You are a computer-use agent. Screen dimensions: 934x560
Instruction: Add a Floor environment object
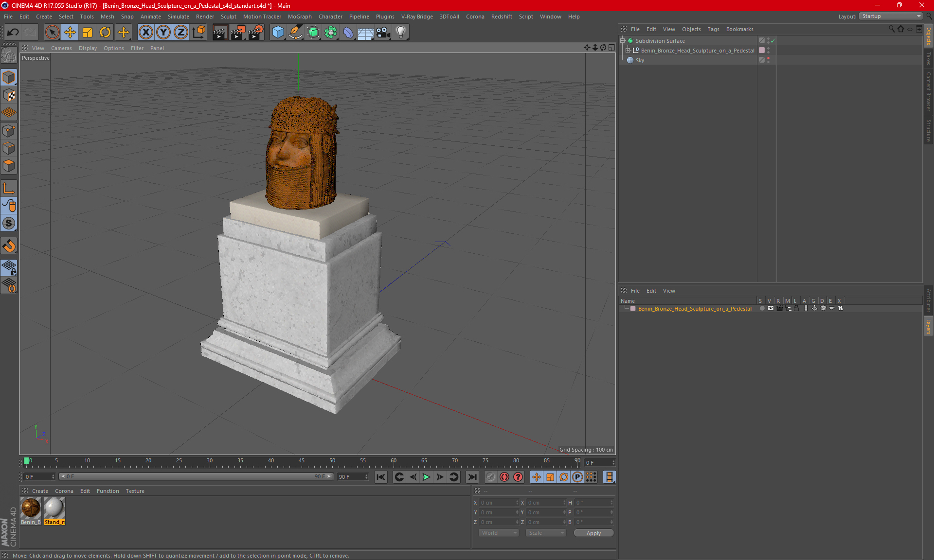coord(365,33)
